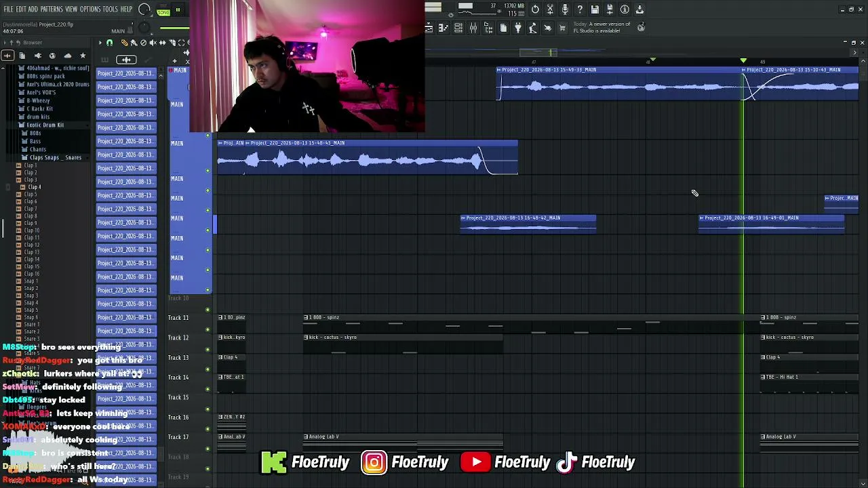This screenshot has height=488, width=868.
Task: Open the Mixer view icon
Action: pyautogui.click(x=473, y=28)
